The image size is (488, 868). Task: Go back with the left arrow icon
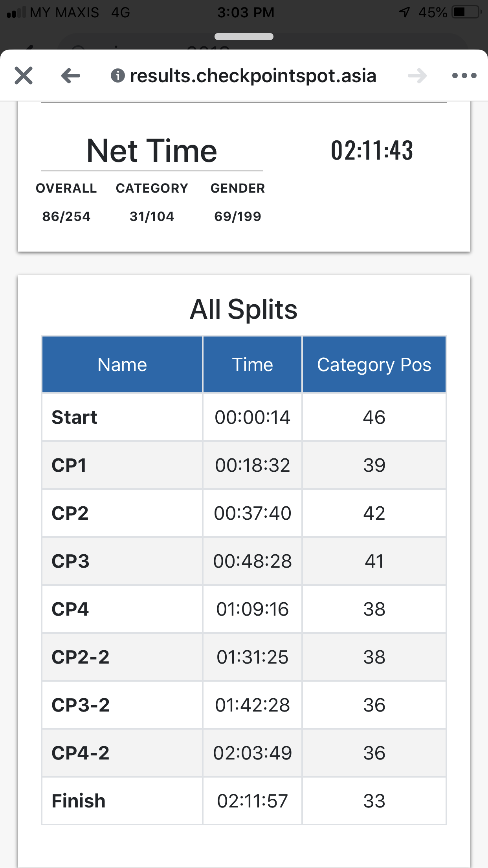tap(71, 75)
